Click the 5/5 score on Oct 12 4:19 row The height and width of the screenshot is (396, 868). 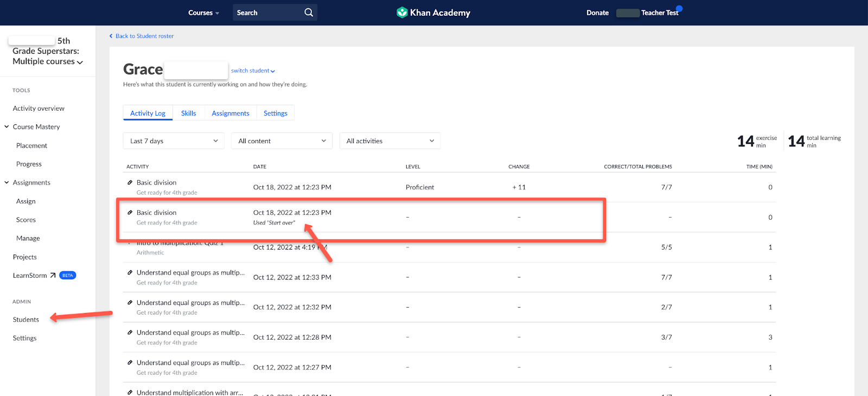tap(666, 247)
